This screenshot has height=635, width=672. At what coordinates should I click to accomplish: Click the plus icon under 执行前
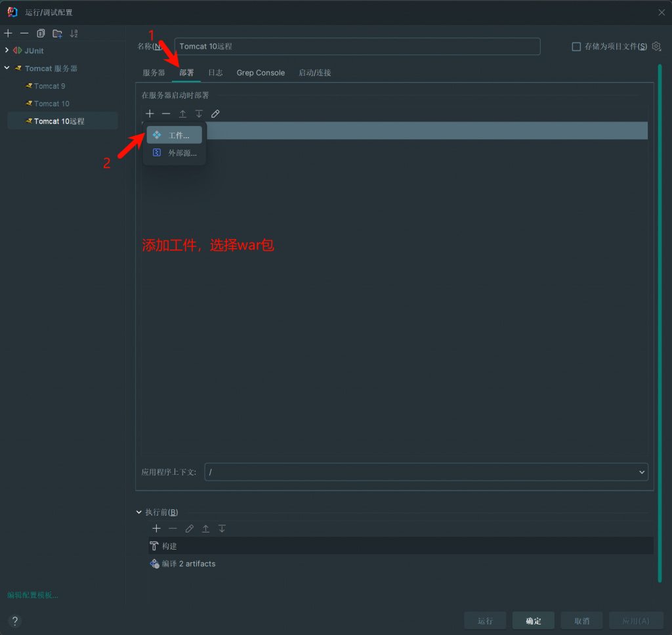click(x=156, y=529)
